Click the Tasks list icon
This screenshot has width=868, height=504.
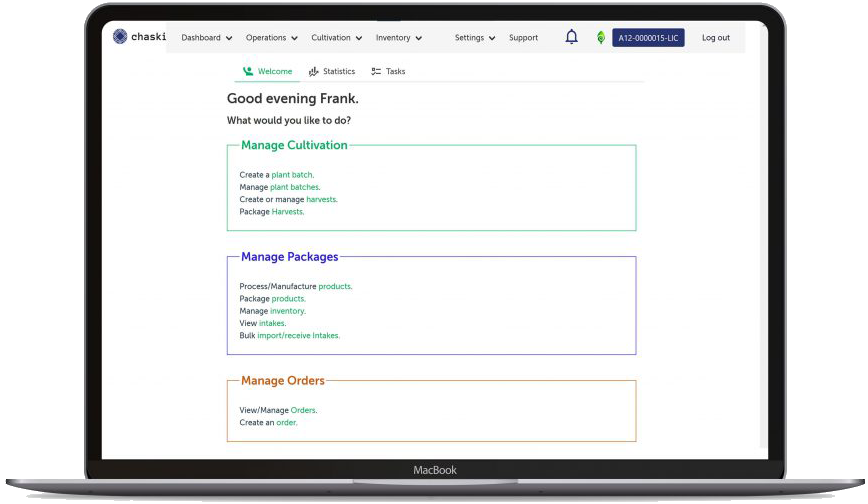[x=376, y=72]
